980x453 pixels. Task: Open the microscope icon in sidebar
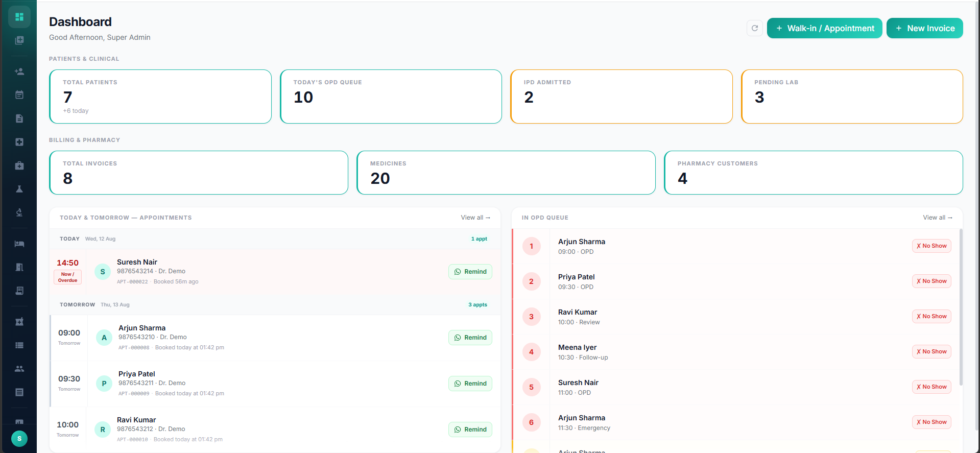pyautogui.click(x=19, y=212)
